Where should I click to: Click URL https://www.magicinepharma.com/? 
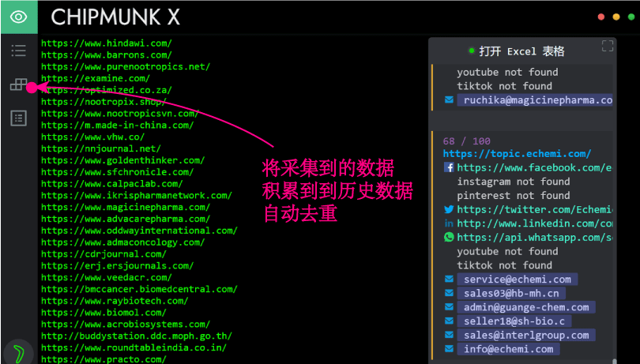(x=126, y=208)
